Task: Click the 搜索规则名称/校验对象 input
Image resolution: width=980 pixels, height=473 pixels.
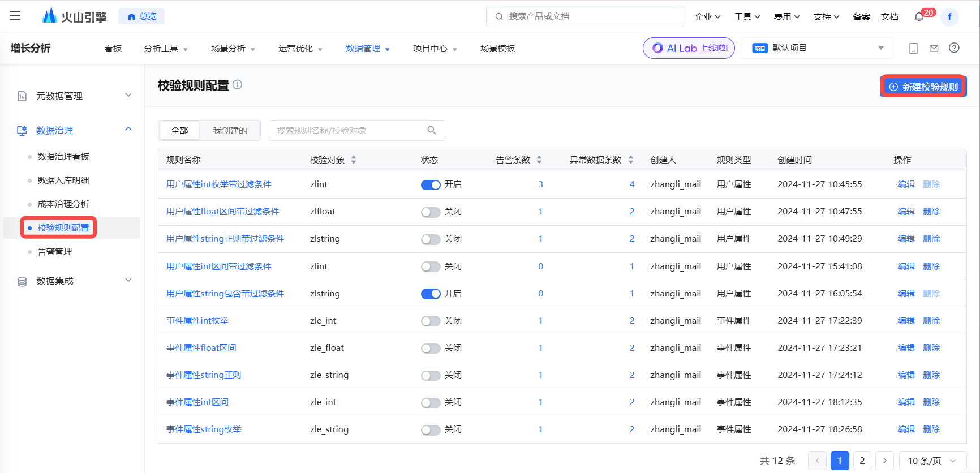Action: (x=356, y=130)
